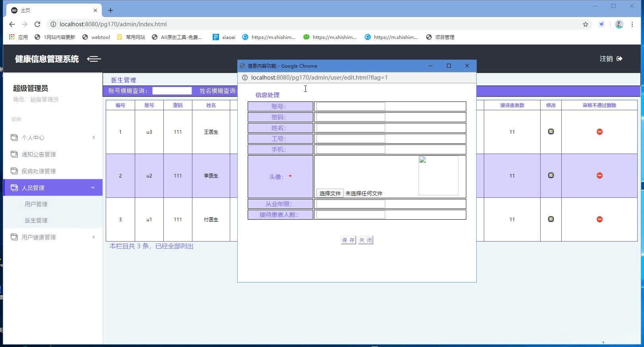The width and height of the screenshot is (644, 347).
Task: Click 关闭 button in popup
Action: (x=365, y=240)
